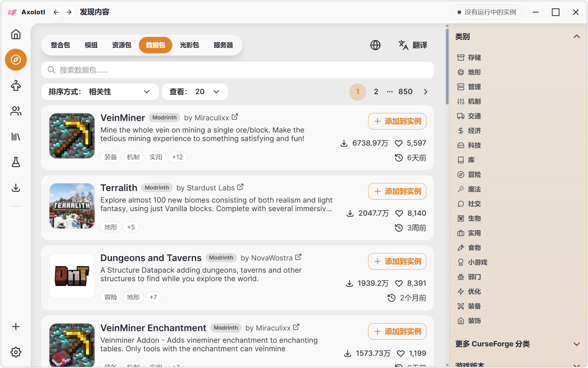The image size is (588, 368).
Task: Go back with the left arrow
Action: [56, 12]
